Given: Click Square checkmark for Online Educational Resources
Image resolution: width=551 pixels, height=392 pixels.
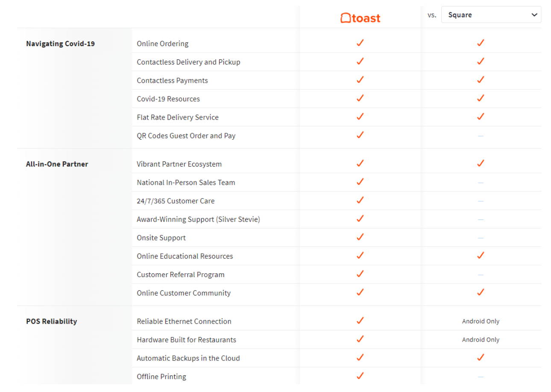Looking at the screenshot, I should click(481, 255).
